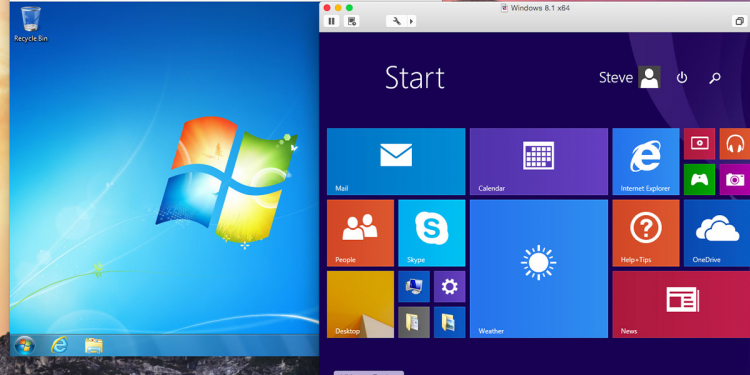Open the OneDrive tile
750x375 pixels.
[717, 233]
